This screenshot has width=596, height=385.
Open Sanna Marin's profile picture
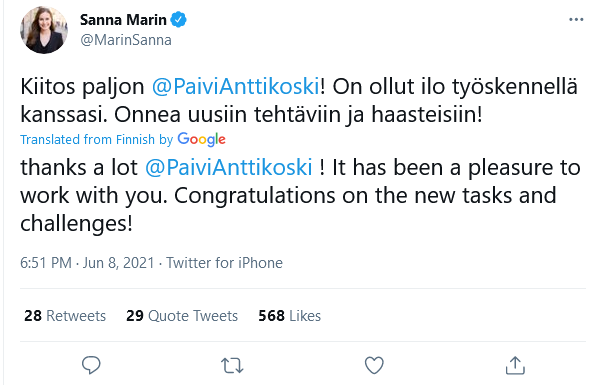(x=44, y=30)
